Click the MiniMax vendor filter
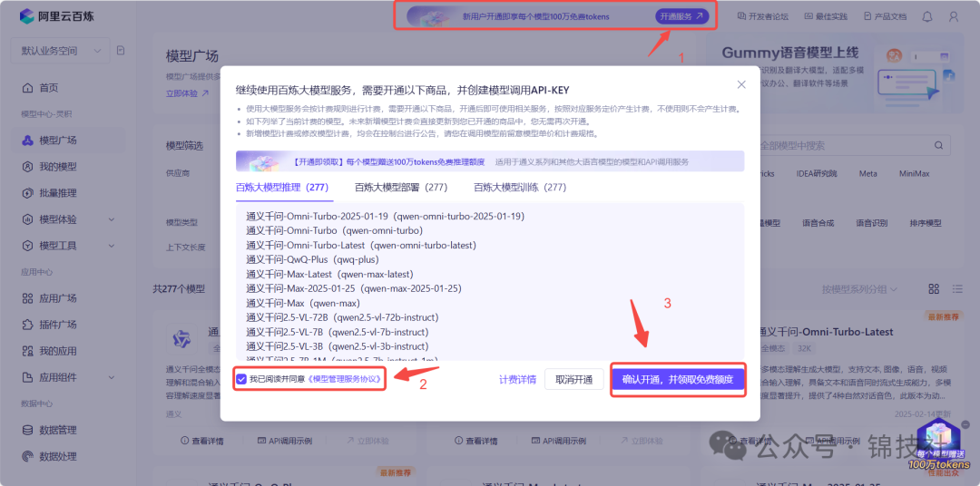Viewport: 980px width, 486px height. pos(915,173)
